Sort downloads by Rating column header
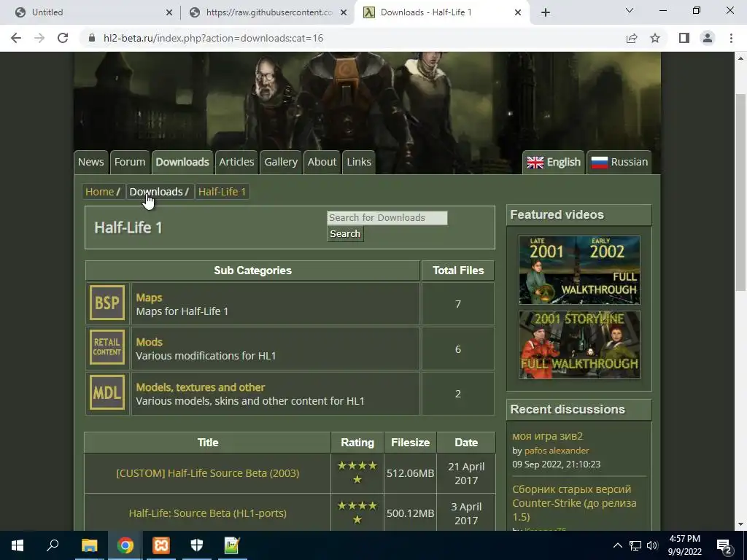Image resolution: width=747 pixels, height=560 pixels. coord(357,443)
